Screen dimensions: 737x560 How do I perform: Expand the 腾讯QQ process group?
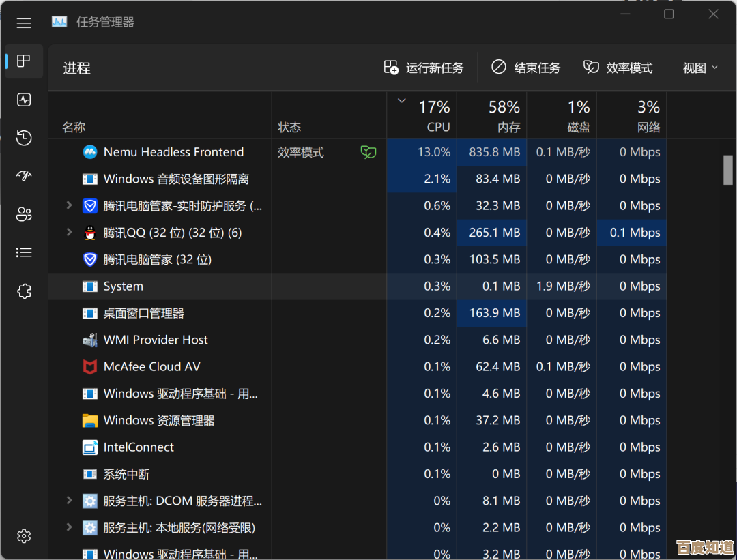(68, 232)
